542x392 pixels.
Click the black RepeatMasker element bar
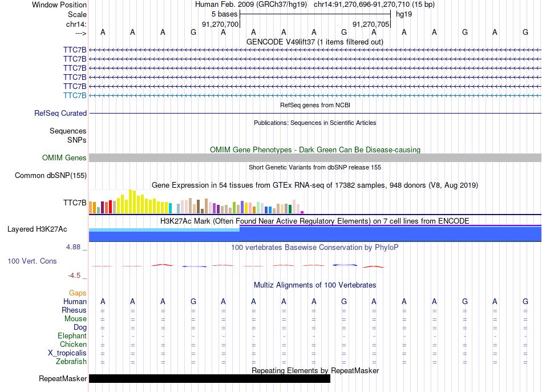[x=209, y=378]
